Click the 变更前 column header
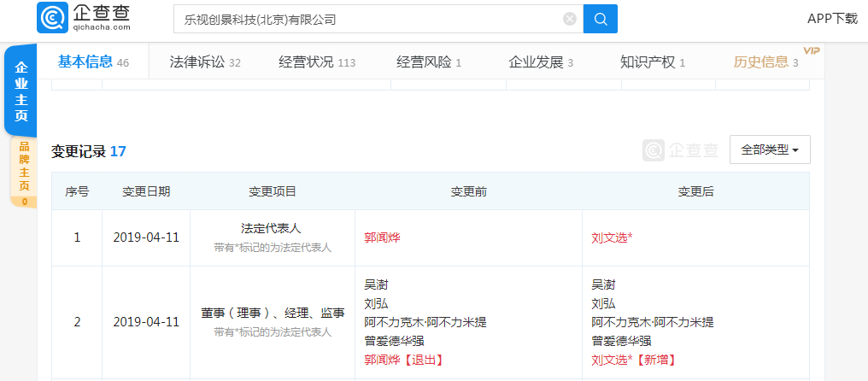Image resolution: width=868 pixels, height=381 pixels. tap(468, 191)
